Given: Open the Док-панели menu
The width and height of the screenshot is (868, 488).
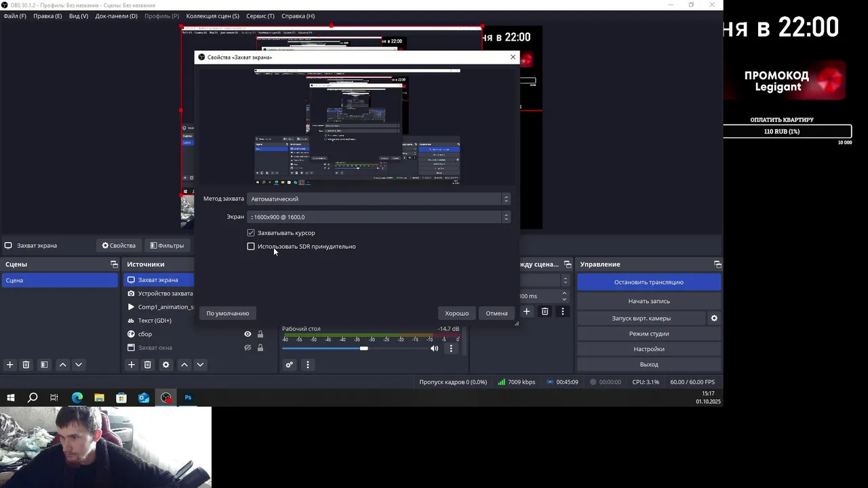Looking at the screenshot, I should coord(116,16).
